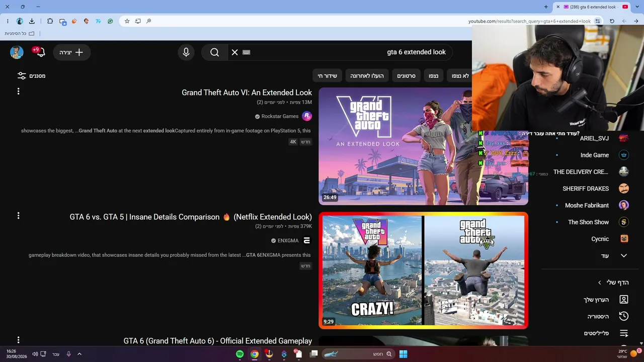The width and height of the screenshot is (644, 362).
Task: Open the Chrome three-dot menu
Action: 8,21
